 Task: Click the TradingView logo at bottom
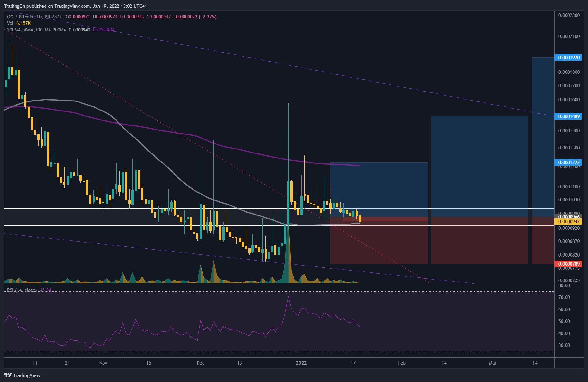pyautogui.click(x=22, y=375)
